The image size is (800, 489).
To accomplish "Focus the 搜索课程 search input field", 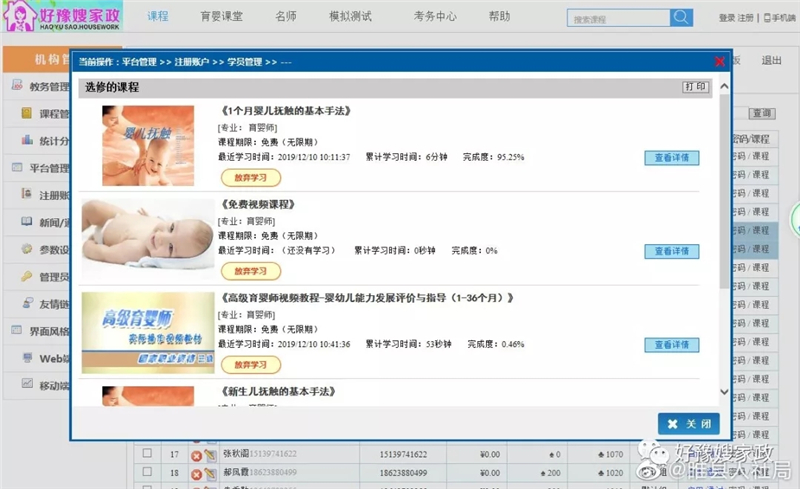I will 618,19.
